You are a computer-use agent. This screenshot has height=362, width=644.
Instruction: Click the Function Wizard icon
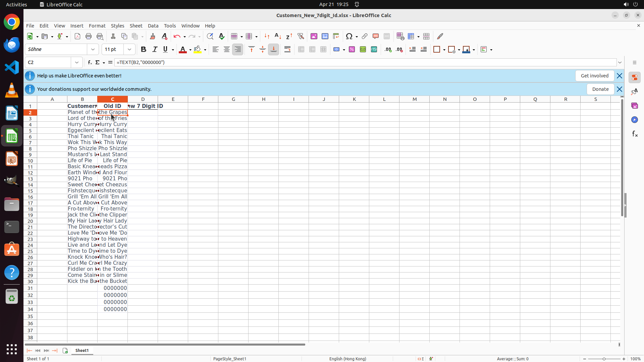90,62
